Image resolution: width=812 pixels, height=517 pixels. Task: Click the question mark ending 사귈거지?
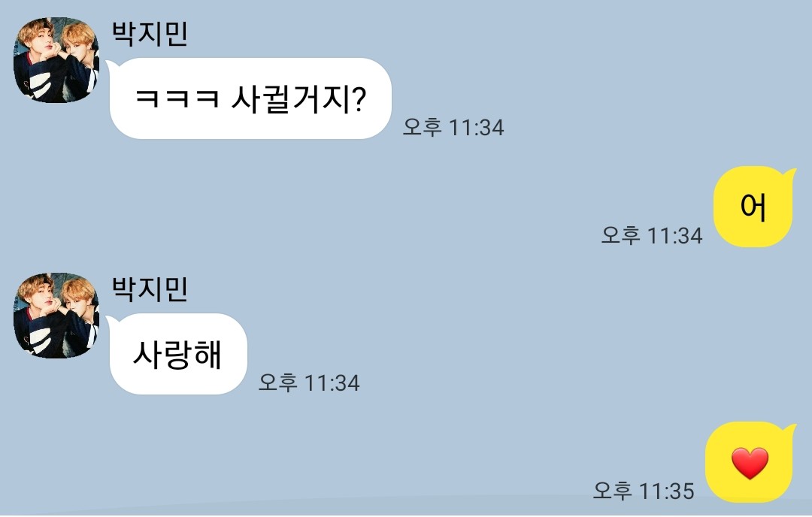[x=359, y=99]
